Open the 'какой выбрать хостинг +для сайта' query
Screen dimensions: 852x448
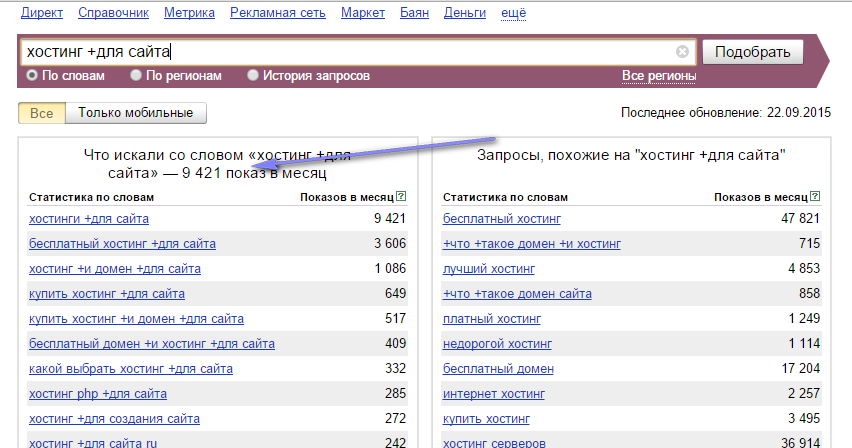click(131, 369)
